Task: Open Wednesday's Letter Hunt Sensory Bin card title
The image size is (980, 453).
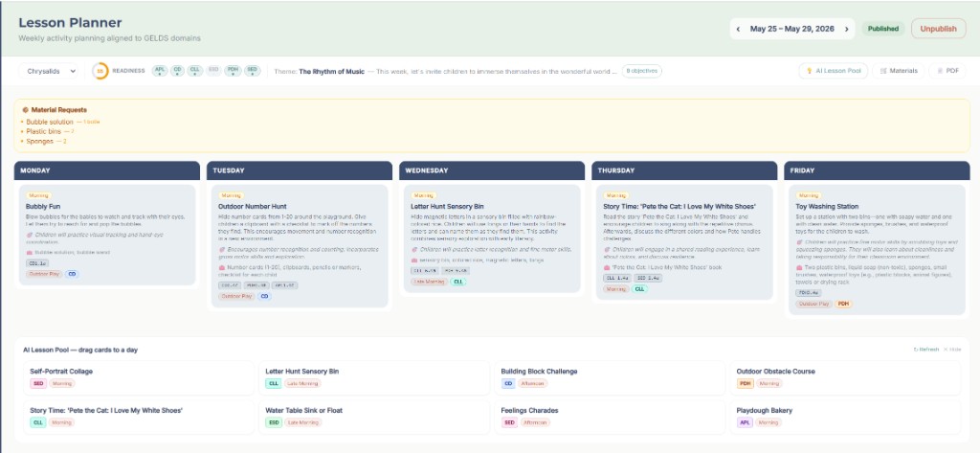Action: 448,206
